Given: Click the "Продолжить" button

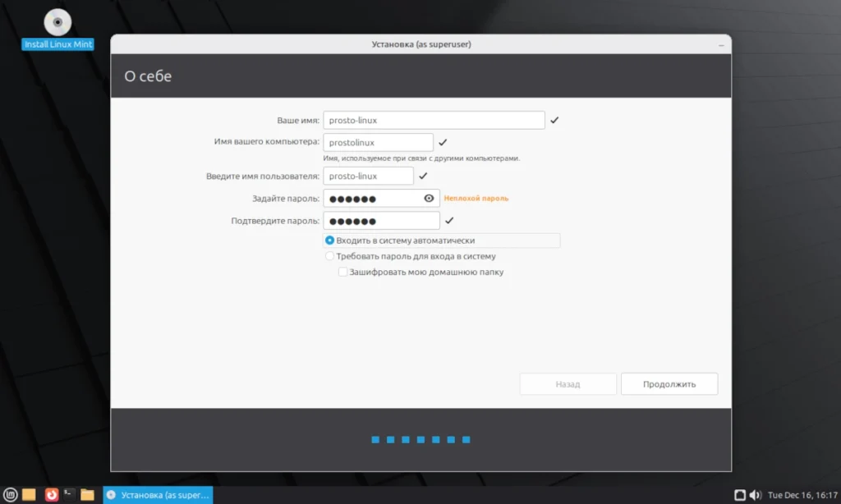Looking at the screenshot, I should pyautogui.click(x=669, y=384).
